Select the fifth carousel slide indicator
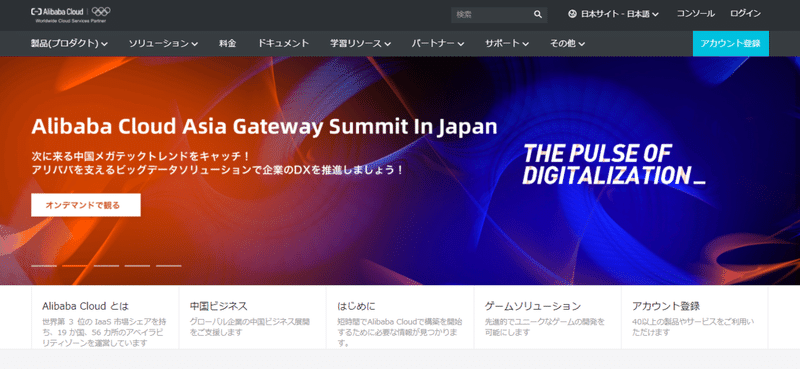Viewport: 800px width, 369px height. [168, 266]
